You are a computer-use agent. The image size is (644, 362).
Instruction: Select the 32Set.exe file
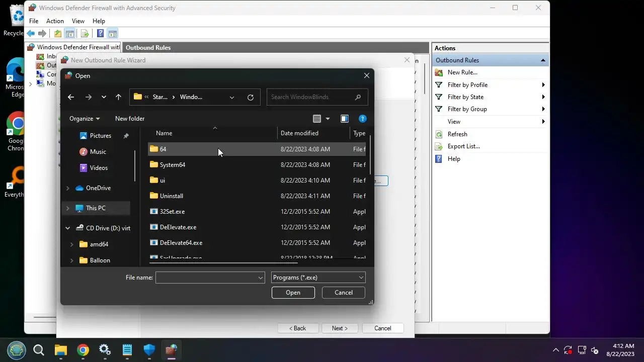pos(257,212)
